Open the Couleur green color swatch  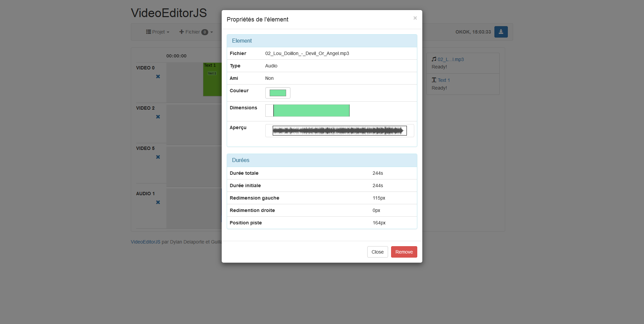pos(278,93)
